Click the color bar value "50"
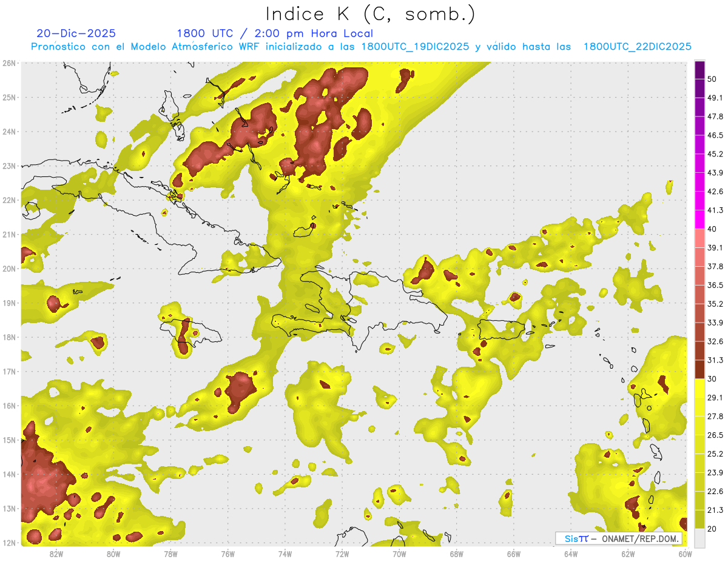This screenshot has height=562, width=728. tap(712, 79)
